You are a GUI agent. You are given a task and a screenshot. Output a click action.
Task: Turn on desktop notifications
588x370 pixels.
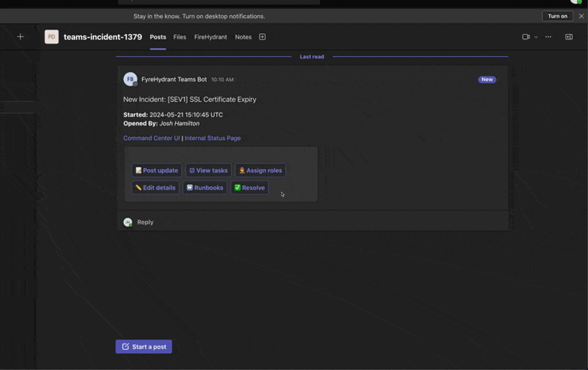[x=558, y=16]
